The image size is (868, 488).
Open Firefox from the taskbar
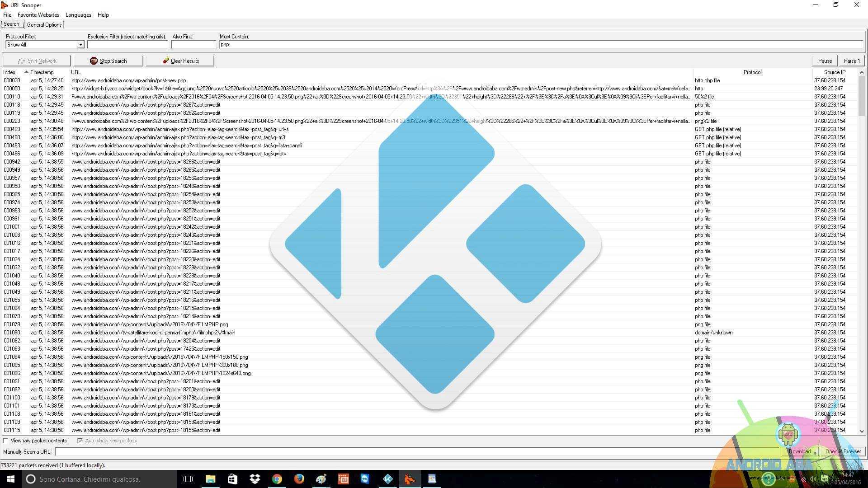pyautogui.click(x=299, y=479)
